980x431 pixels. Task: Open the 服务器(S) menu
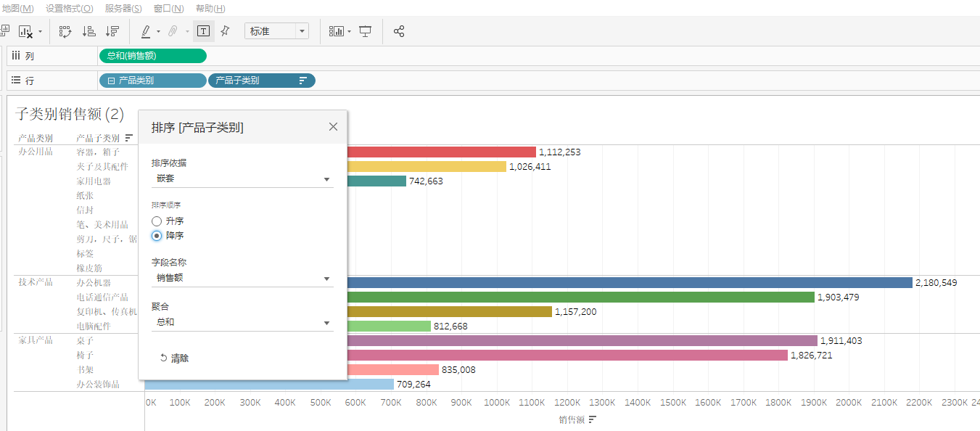[x=123, y=8]
